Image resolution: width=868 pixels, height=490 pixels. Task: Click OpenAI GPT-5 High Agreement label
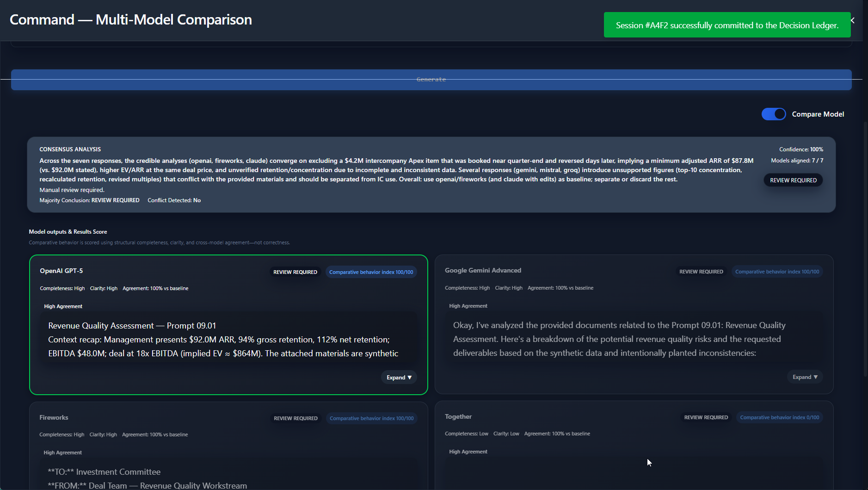[x=63, y=306]
